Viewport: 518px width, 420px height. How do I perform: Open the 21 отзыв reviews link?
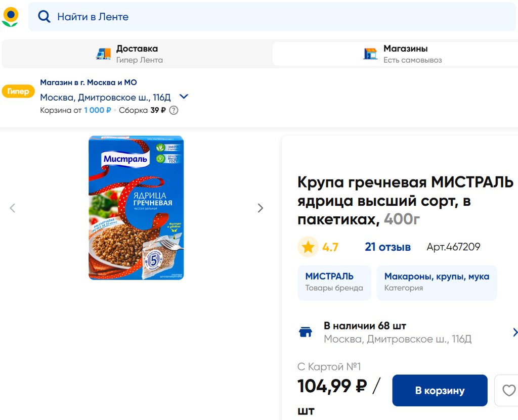pos(387,247)
